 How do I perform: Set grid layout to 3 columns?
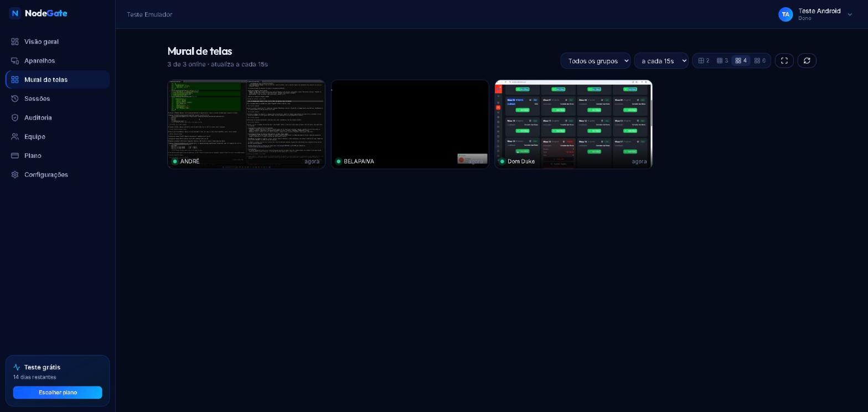coord(722,61)
